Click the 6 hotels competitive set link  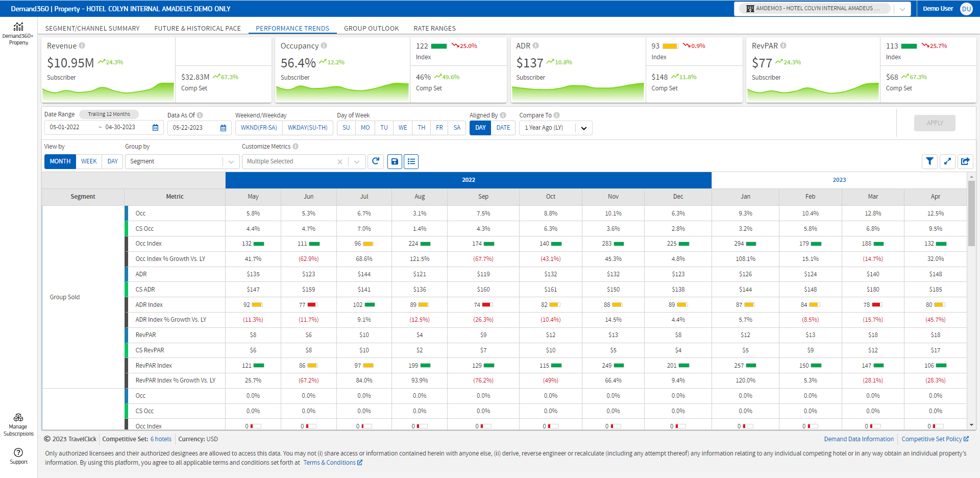coord(161,439)
